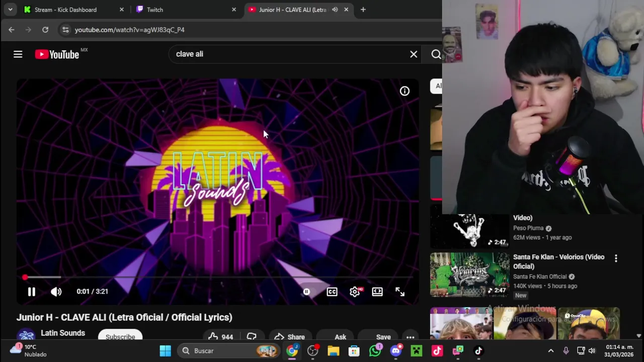Expand the tab search dropdown arrow
644x362 pixels.
(x=10, y=10)
